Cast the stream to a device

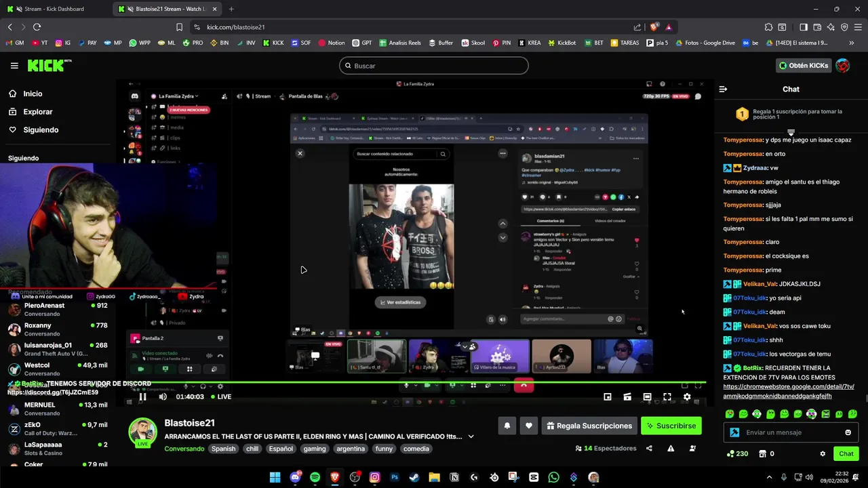point(627,396)
